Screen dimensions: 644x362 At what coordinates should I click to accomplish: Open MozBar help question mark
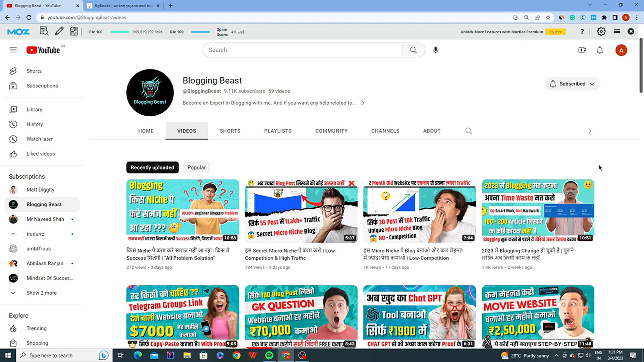point(582,32)
